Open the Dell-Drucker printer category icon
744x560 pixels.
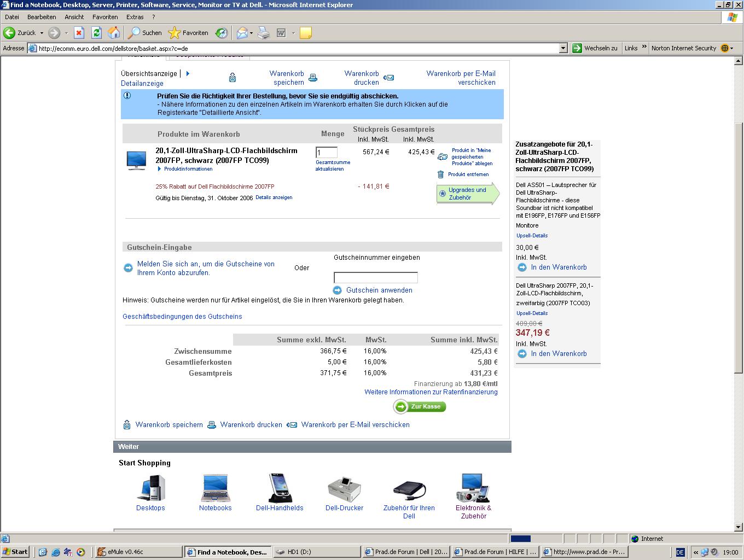[x=344, y=489]
